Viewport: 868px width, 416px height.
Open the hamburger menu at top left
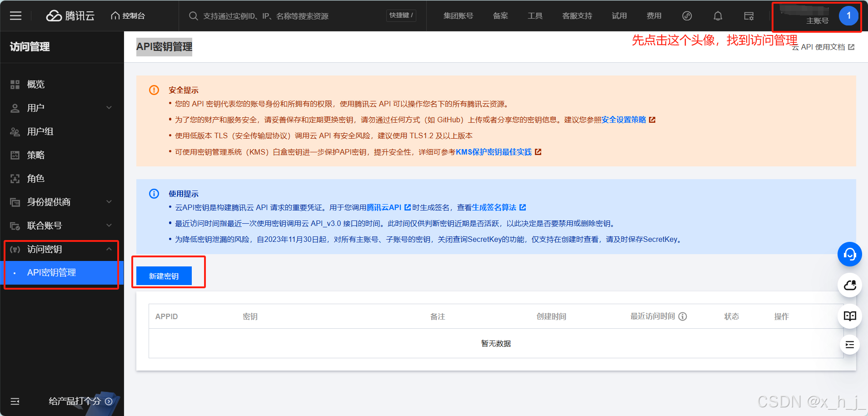16,16
